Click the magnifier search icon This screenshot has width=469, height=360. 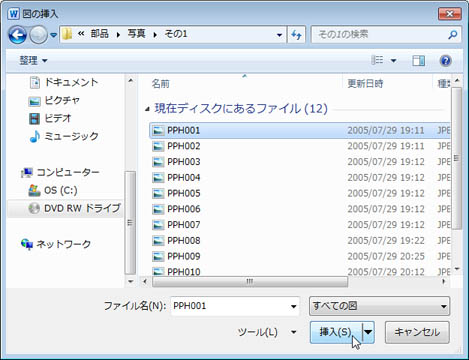click(453, 34)
